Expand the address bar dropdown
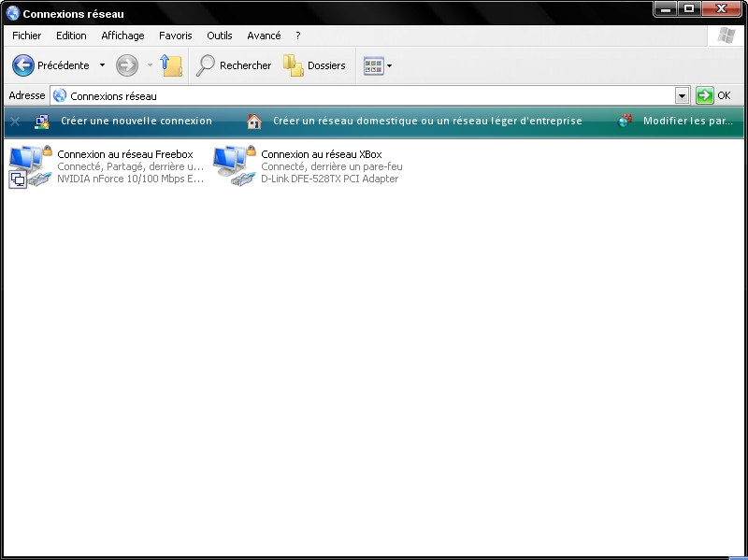The image size is (748, 560). tap(683, 96)
